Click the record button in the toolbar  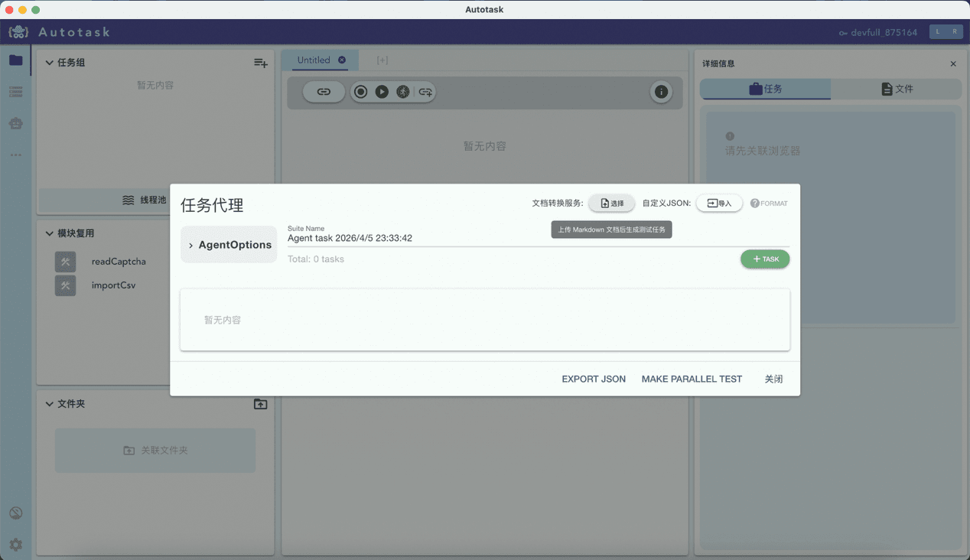point(360,92)
